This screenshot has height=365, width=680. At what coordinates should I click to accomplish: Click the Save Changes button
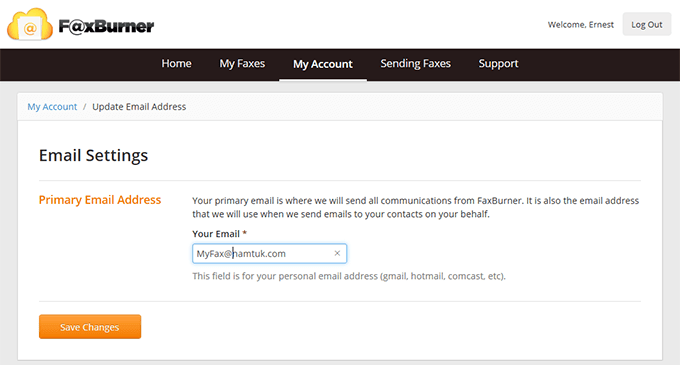(90, 327)
